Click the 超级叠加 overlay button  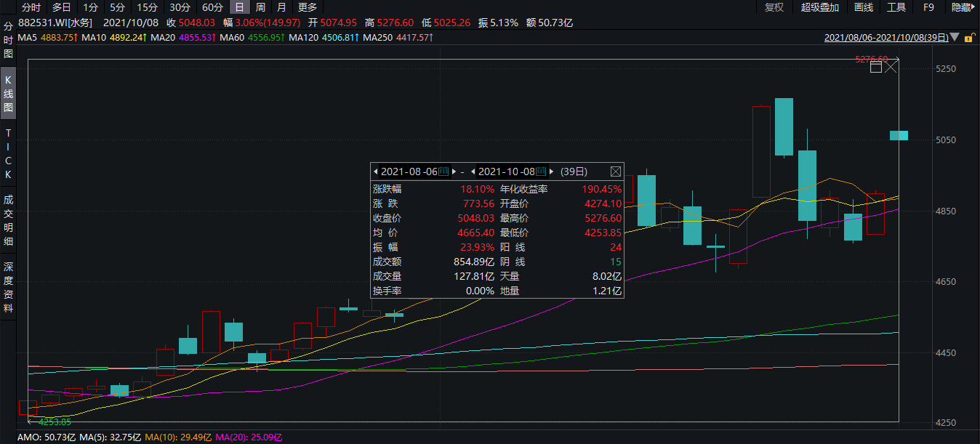coord(820,7)
